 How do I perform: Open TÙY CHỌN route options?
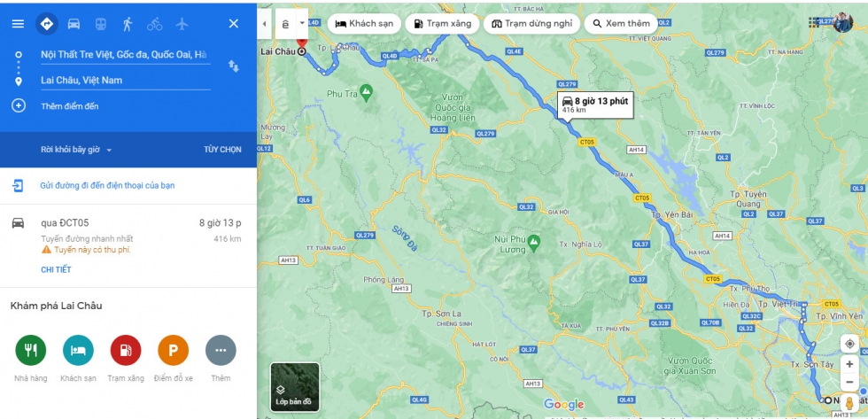pyautogui.click(x=222, y=150)
